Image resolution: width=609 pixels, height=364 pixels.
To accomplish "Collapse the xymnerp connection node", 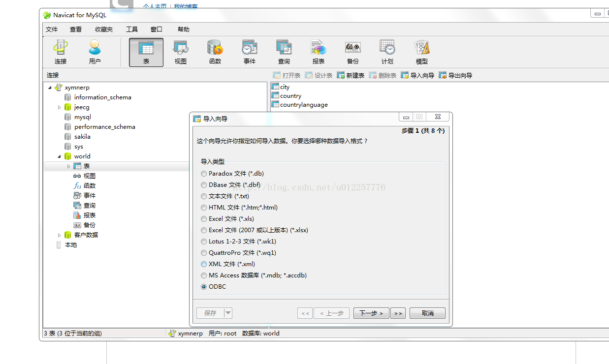I will click(50, 88).
